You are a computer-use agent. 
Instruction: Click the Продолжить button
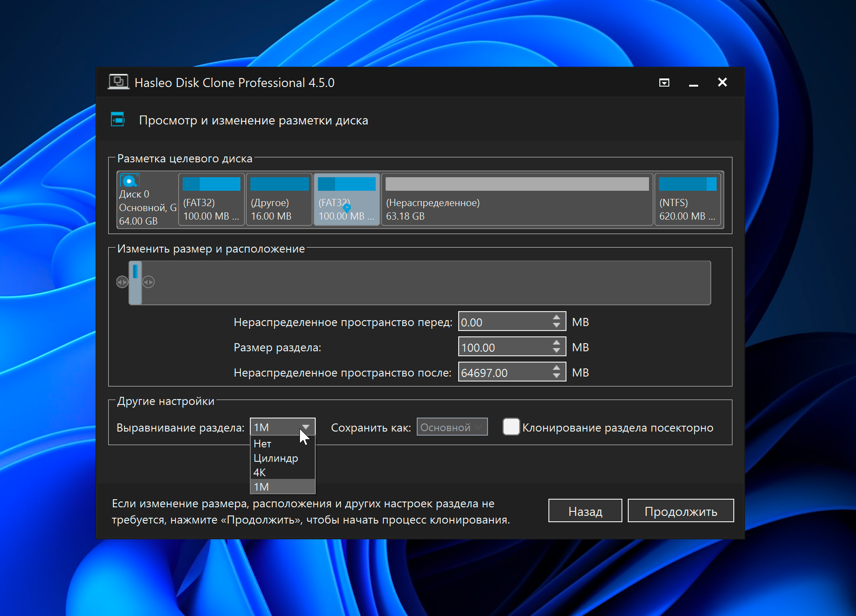[681, 511]
